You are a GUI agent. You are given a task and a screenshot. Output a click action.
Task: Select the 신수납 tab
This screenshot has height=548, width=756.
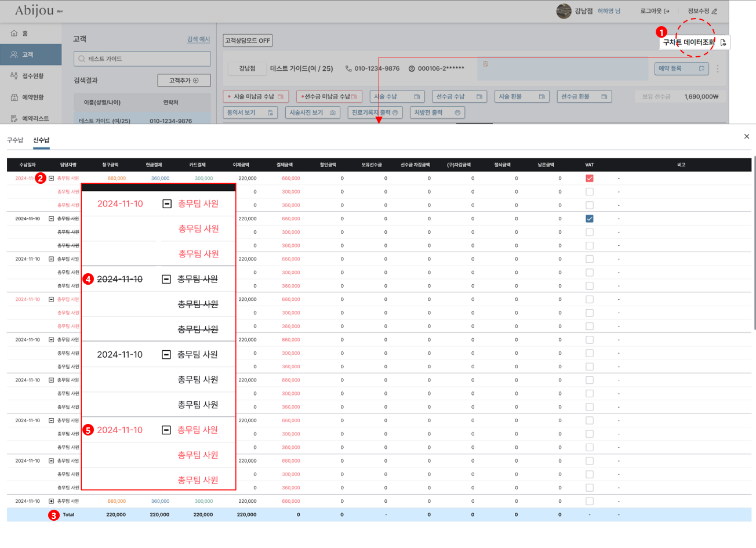[x=41, y=140]
